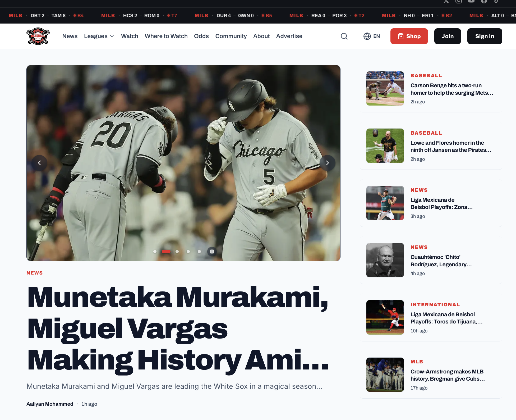Click the black-and-white portrait thumbnail

point(385,260)
